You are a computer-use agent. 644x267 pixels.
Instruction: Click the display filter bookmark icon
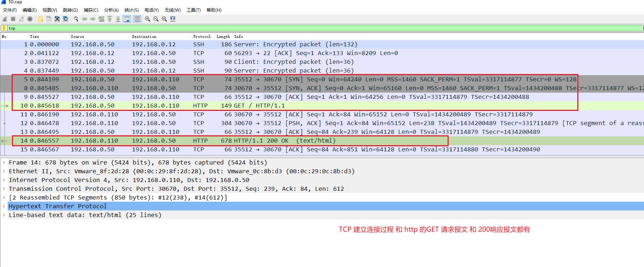[4, 28]
